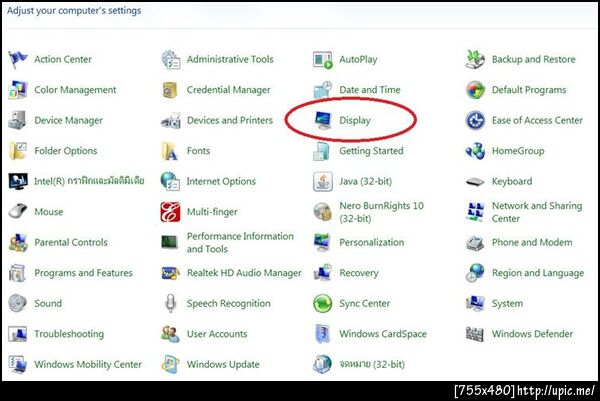Open the Windows CardSpace link
Viewport: 600px width, 401px height.
coord(383,334)
